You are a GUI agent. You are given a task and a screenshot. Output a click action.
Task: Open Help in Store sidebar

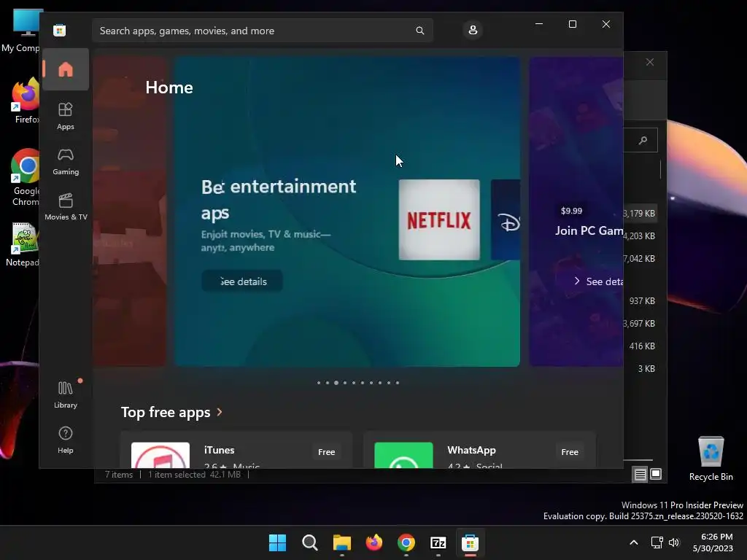pyautogui.click(x=65, y=440)
